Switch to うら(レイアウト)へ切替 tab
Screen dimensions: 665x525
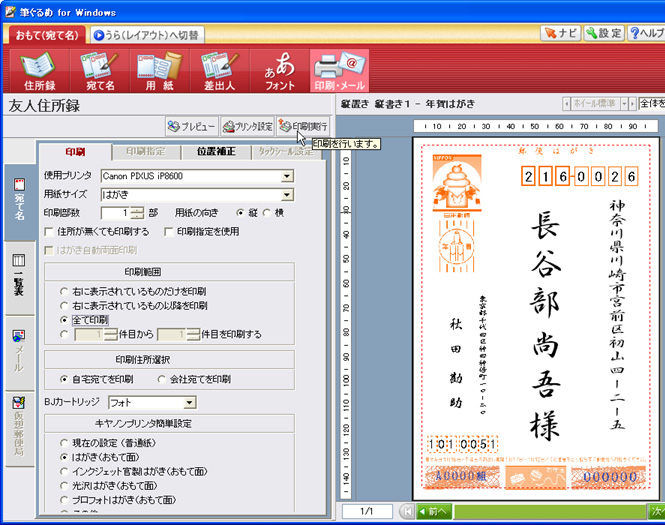[146, 34]
